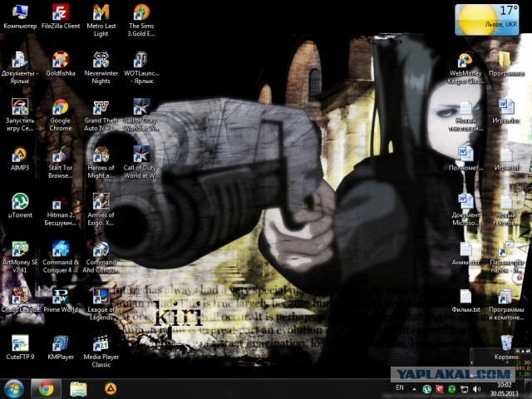Open FileZilla Client desktop shortcut
Image resolution: width=532 pixels, height=399 pixels.
[60, 13]
